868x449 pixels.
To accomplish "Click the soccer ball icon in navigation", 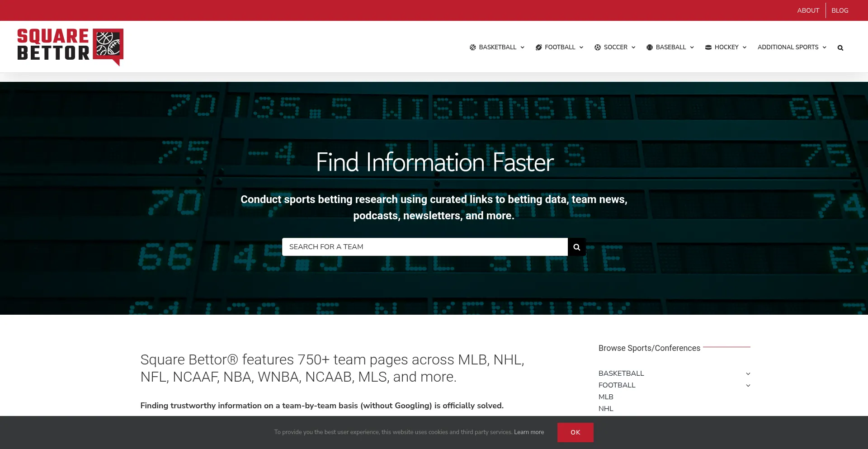I will pos(597,47).
